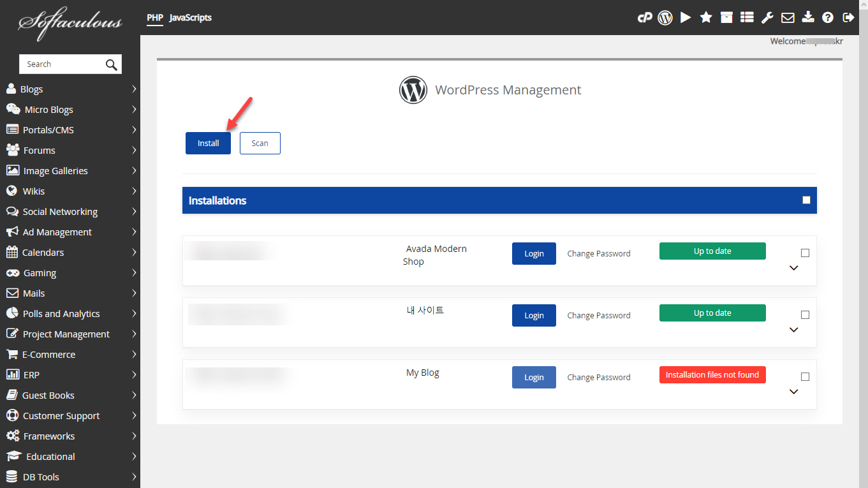Screen dimensions: 868x488
Task: Toggle select-all checkbox in Installations header
Action: point(806,200)
